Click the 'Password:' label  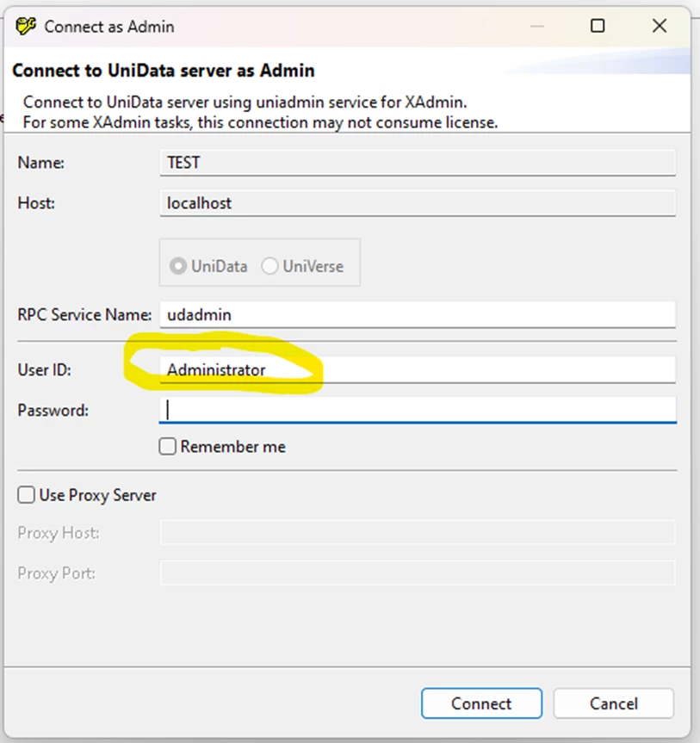(53, 411)
